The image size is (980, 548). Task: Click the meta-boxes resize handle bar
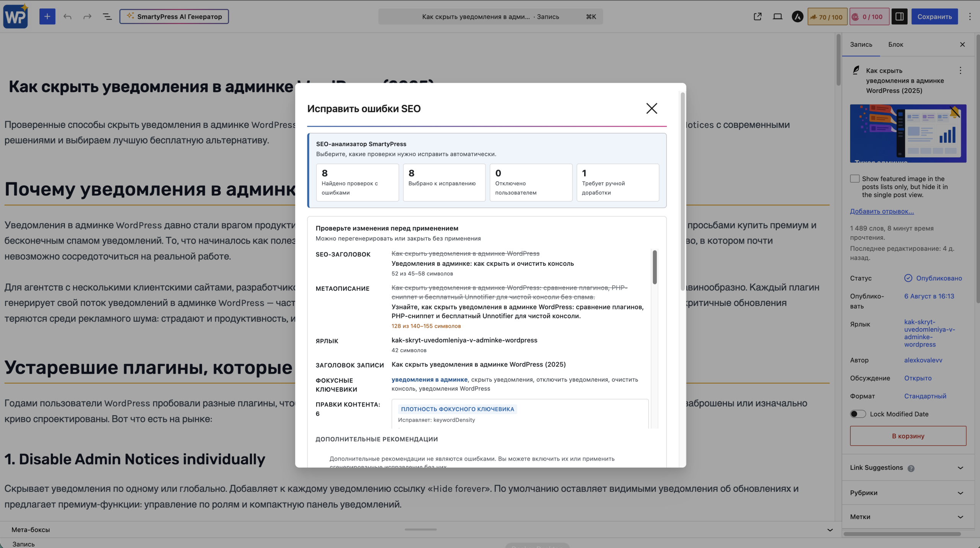click(x=420, y=530)
